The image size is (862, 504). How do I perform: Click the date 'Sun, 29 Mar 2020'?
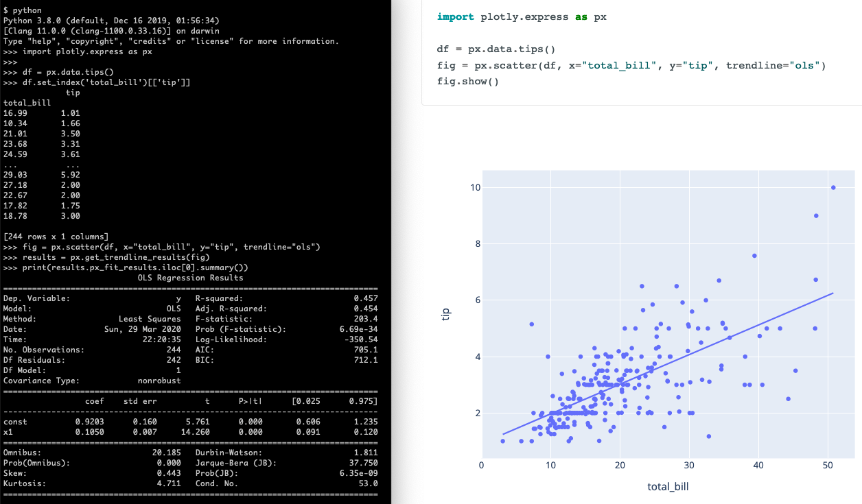tap(142, 329)
